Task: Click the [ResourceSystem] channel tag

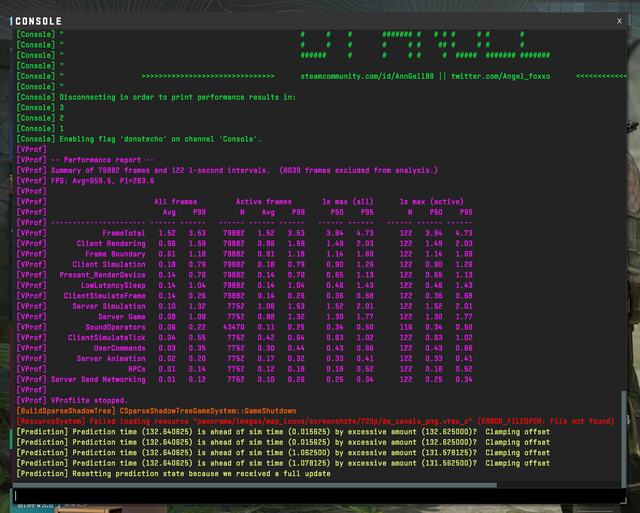Action: [51, 421]
